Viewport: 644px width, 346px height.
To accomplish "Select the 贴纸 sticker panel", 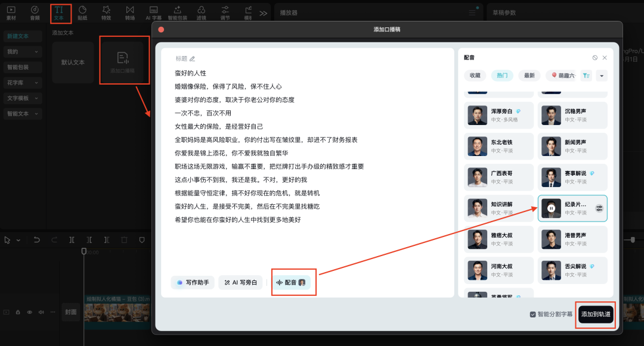I will point(82,13).
